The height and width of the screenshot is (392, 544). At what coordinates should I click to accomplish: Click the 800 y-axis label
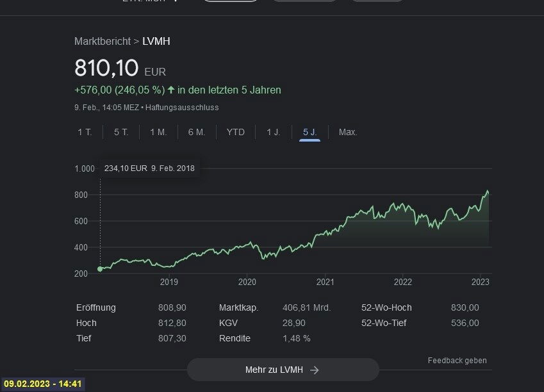(x=81, y=195)
